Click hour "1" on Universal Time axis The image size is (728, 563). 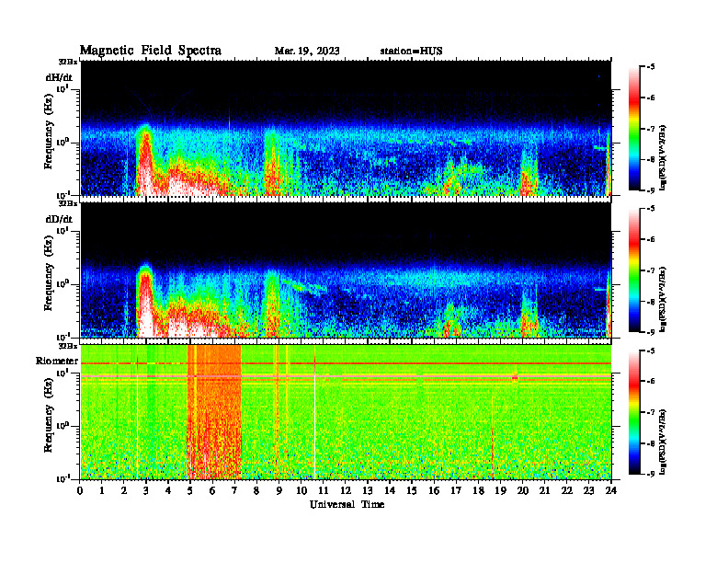(102, 491)
